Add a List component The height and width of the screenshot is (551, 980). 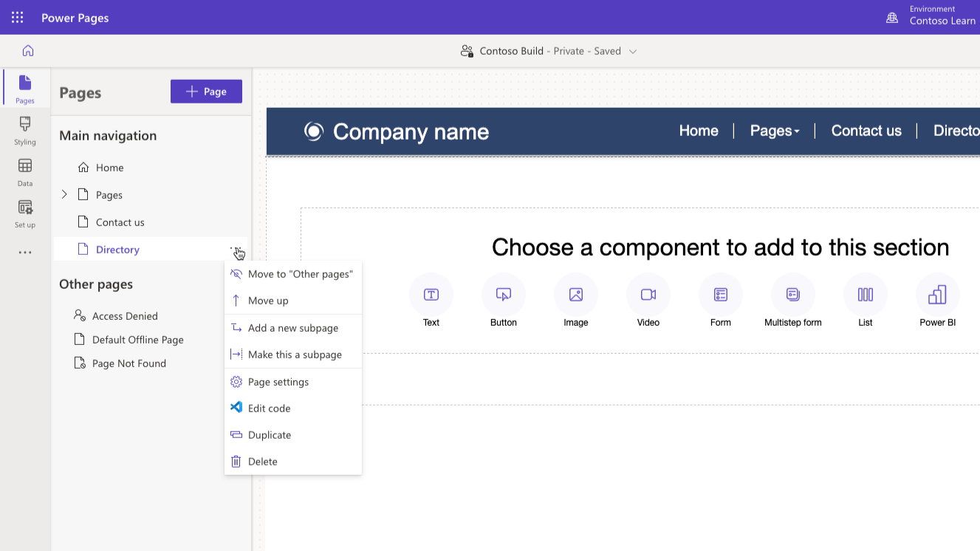(866, 301)
